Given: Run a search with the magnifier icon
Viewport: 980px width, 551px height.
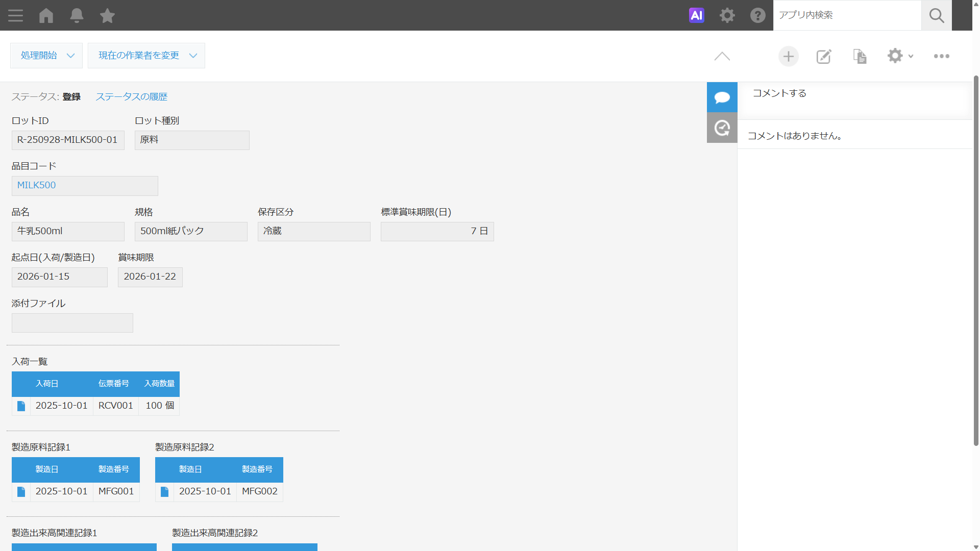Looking at the screenshot, I should point(936,15).
